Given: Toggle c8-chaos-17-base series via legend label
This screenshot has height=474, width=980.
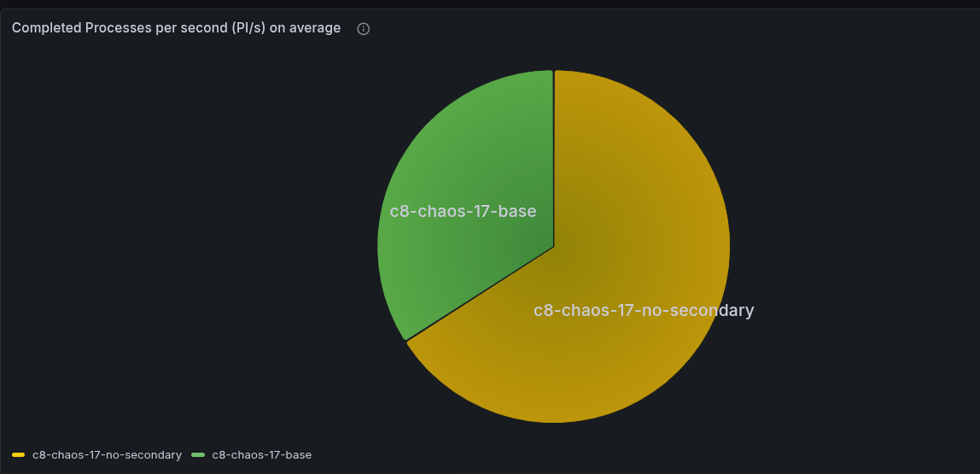Looking at the screenshot, I should [x=261, y=455].
